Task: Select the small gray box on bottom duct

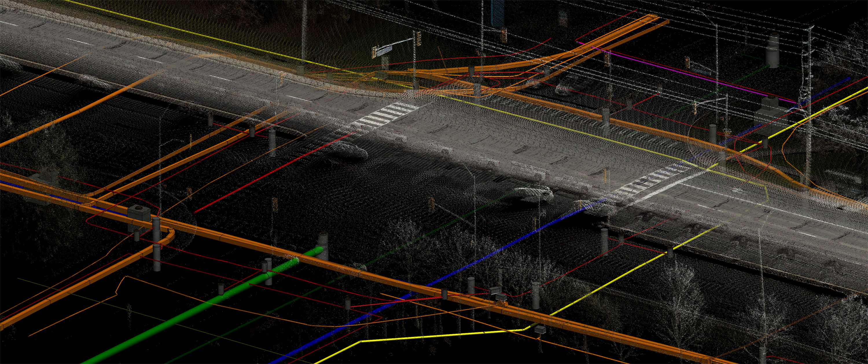Action: (x=540, y=329)
